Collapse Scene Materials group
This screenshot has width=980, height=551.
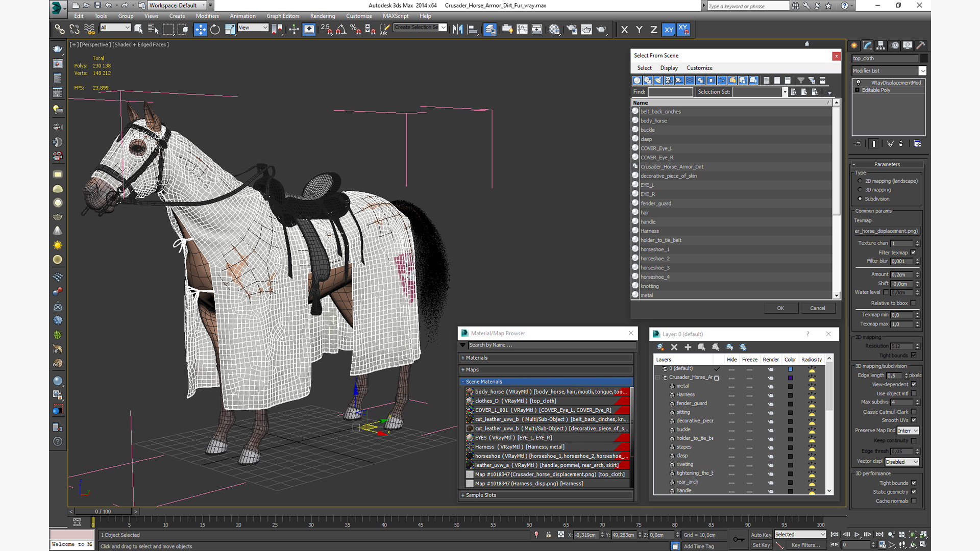click(x=546, y=382)
